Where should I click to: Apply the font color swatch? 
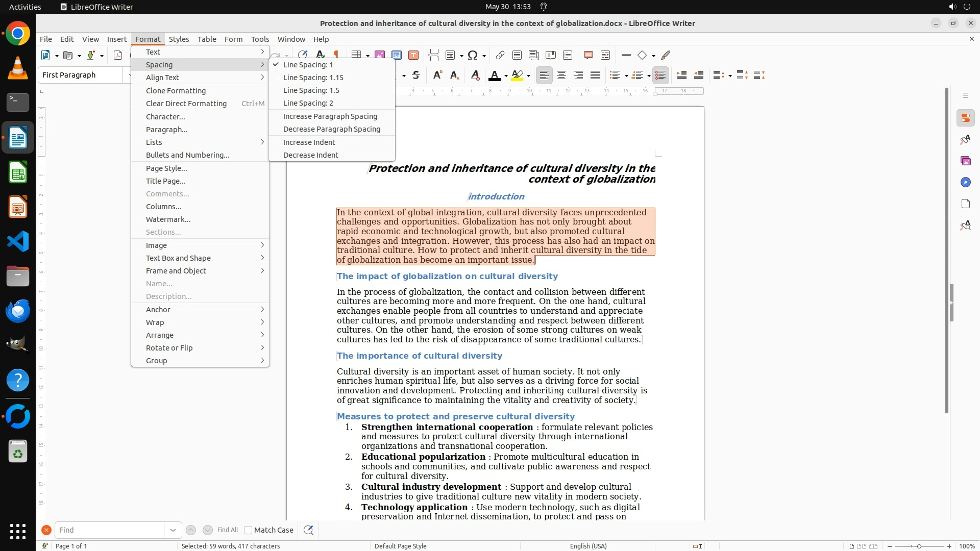coord(494,76)
